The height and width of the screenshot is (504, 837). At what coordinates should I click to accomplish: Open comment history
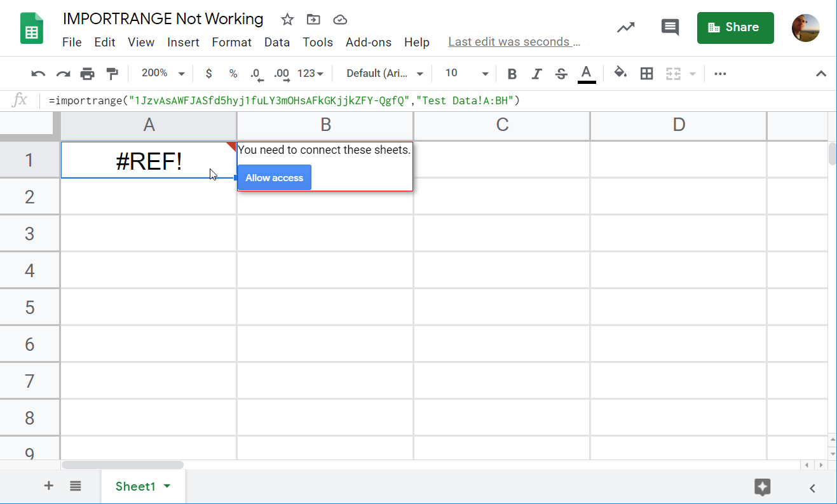[670, 27]
